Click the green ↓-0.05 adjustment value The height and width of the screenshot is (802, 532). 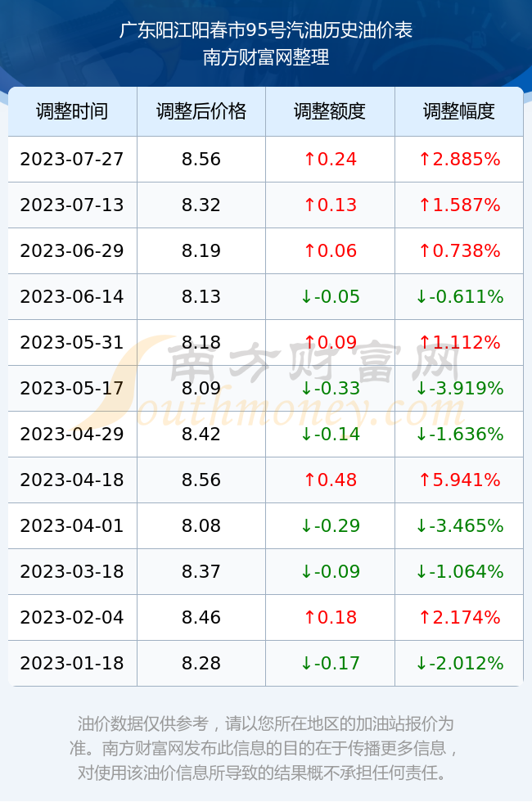[x=330, y=296]
